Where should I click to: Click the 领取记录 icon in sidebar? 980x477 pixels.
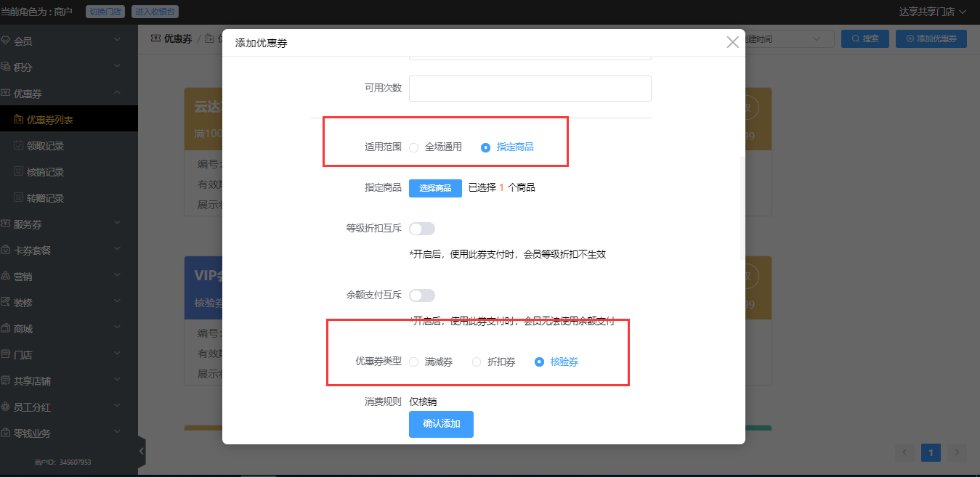(19, 146)
